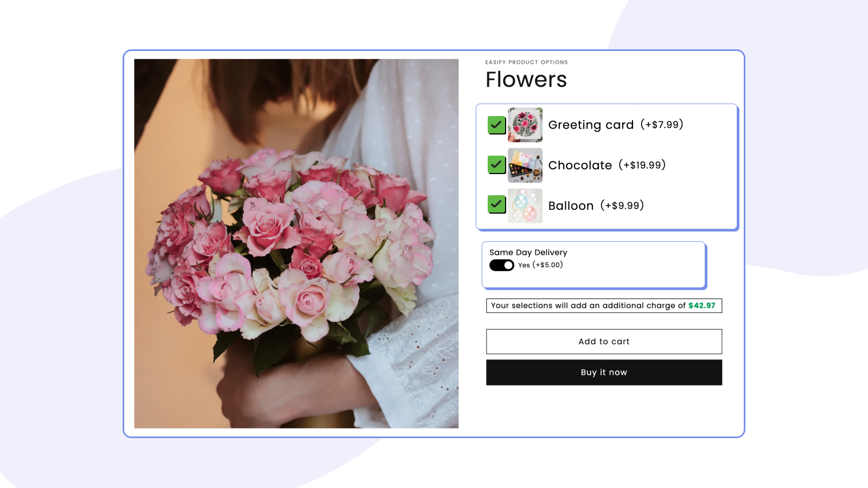The width and height of the screenshot is (868, 488).
Task: Click the Same Day Delivery heading
Action: (528, 252)
